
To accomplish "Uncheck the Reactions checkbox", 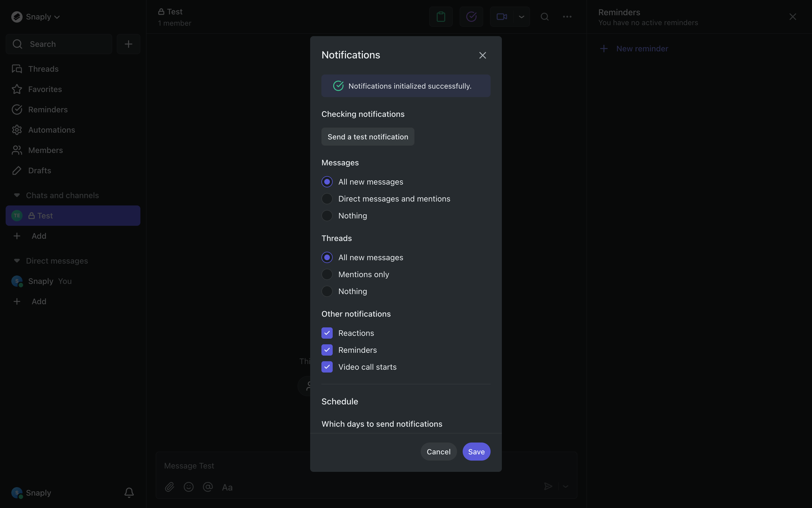I will (327, 333).
